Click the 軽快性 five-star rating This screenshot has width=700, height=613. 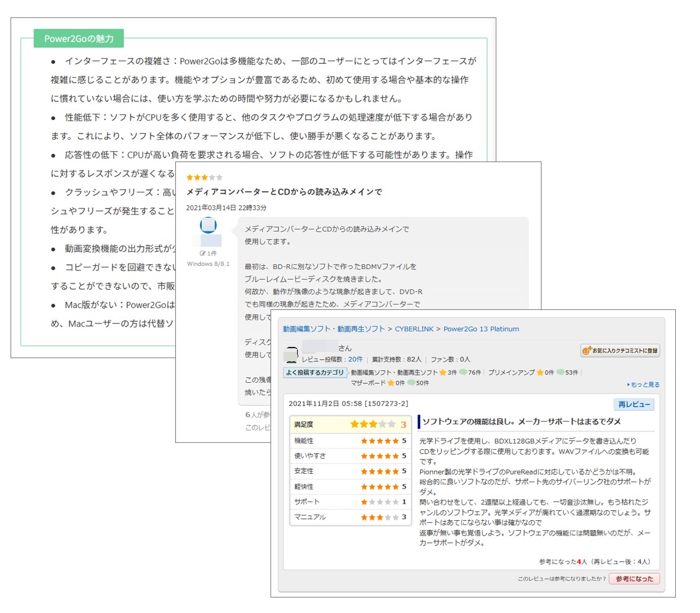coord(379,487)
